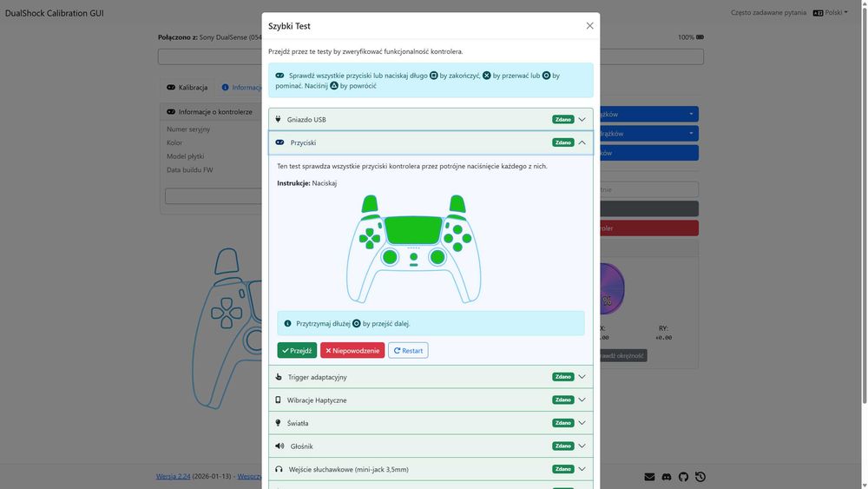This screenshot has width=868, height=489.
Task: Click the Restart button
Action: 408,351
